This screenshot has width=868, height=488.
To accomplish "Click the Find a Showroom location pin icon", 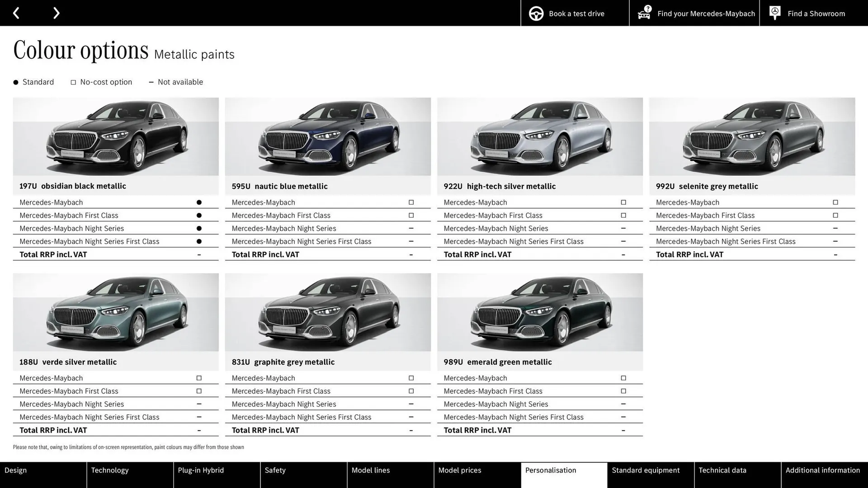I will pyautogui.click(x=774, y=13).
